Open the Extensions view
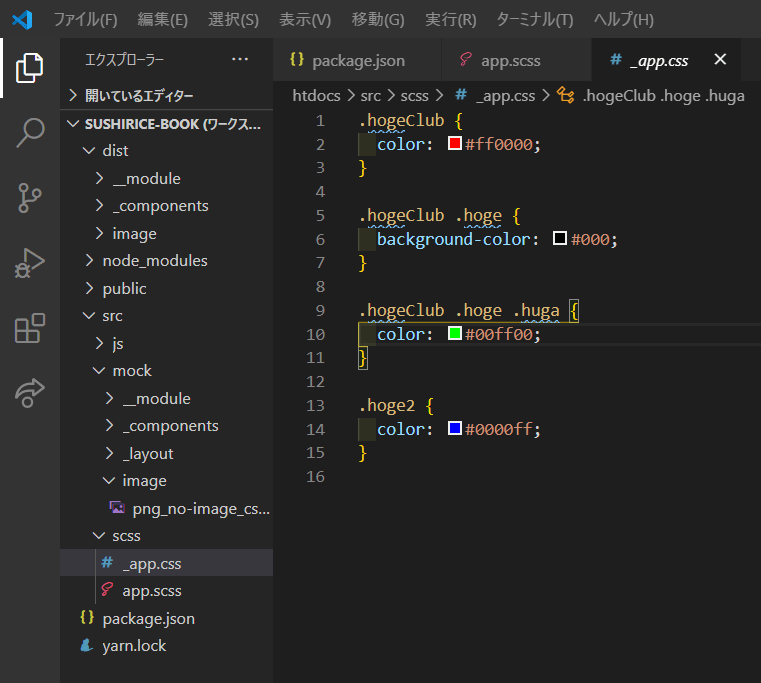This screenshot has height=683, width=761. click(30, 328)
